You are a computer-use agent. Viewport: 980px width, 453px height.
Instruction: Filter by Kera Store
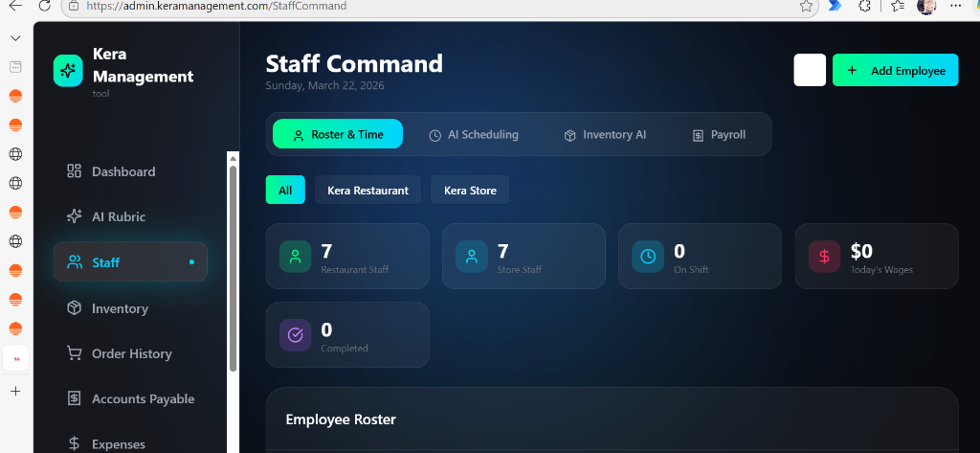(x=470, y=190)
